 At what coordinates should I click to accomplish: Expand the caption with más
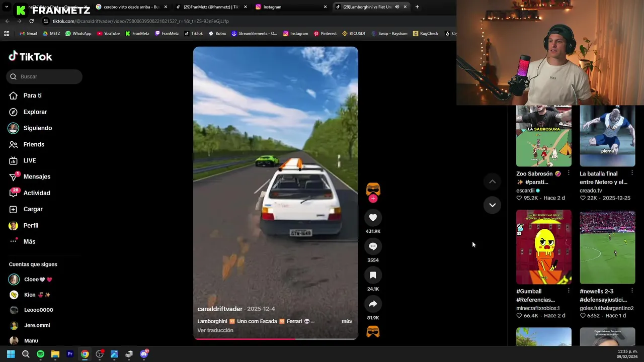347,321
